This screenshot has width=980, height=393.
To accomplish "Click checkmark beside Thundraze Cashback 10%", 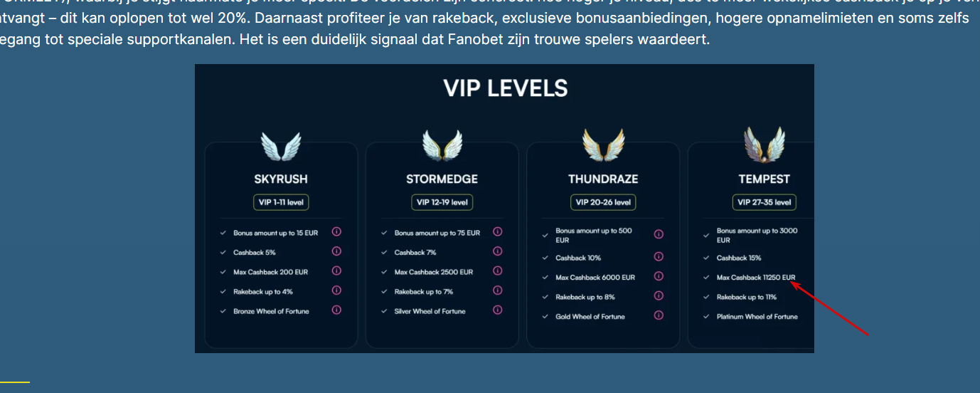I will [x=545, y=258].
